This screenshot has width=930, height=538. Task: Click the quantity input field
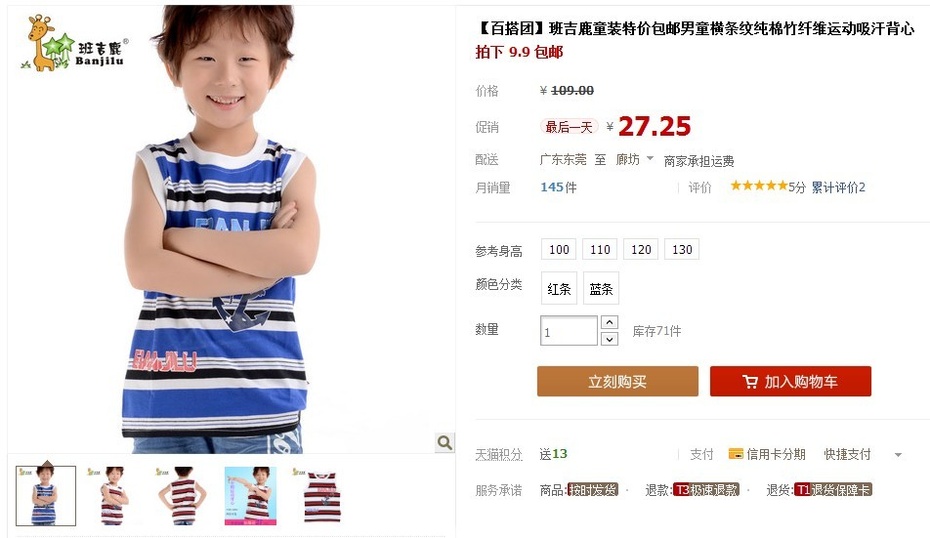click(568, 331)
